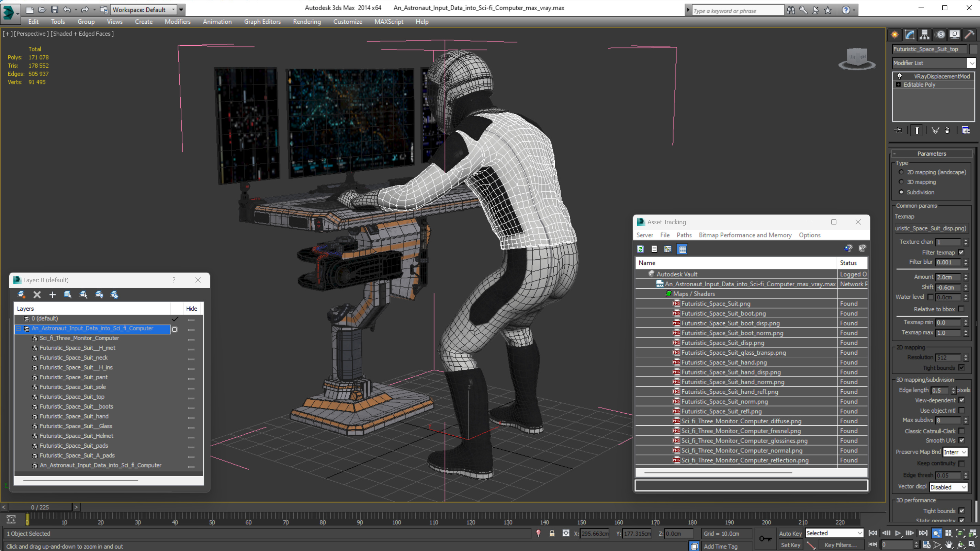Click the Refresh icon in Asset Tracking
The image size is (980, 551).
click(x=641, y=249)
